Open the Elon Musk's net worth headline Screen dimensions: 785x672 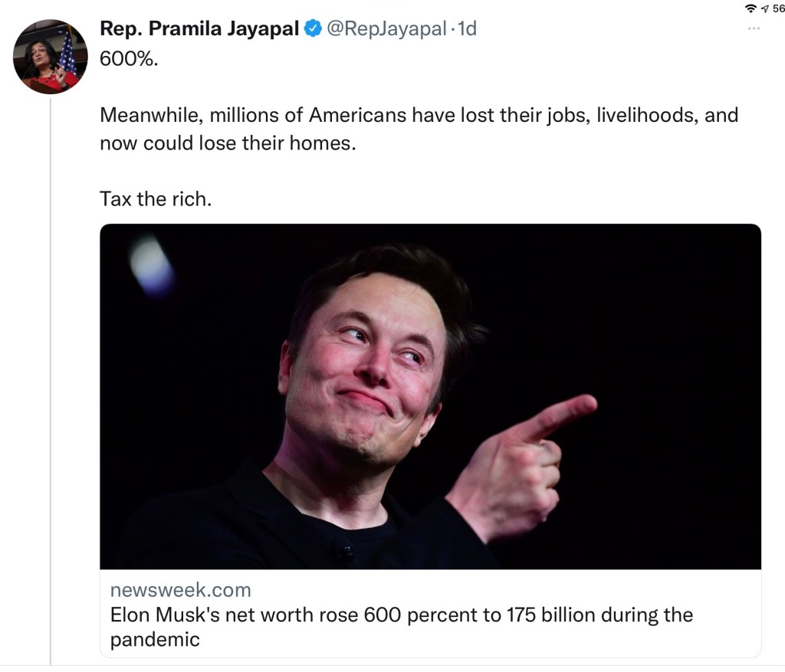401,615
